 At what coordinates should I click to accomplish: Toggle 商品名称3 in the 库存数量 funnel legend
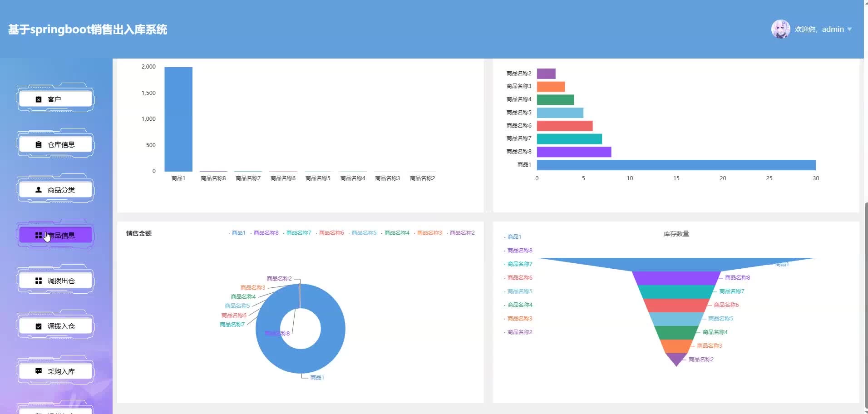[x=518, y=319]
